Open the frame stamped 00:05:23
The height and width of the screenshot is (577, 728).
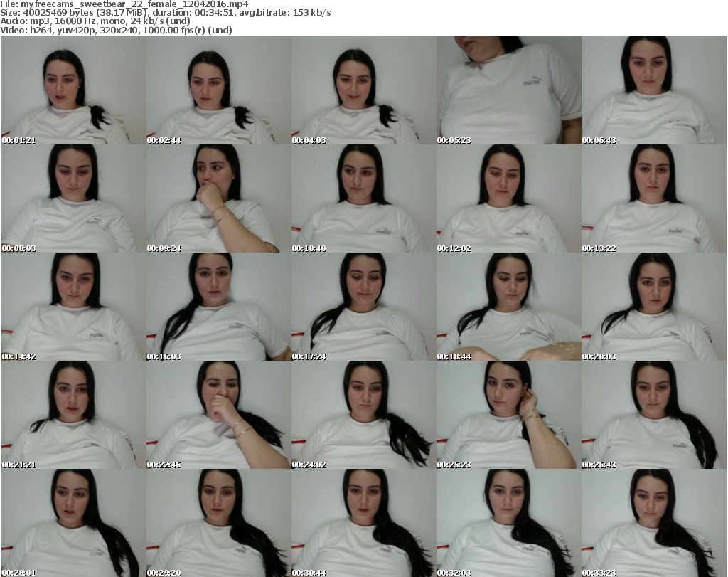click(509, 90)
